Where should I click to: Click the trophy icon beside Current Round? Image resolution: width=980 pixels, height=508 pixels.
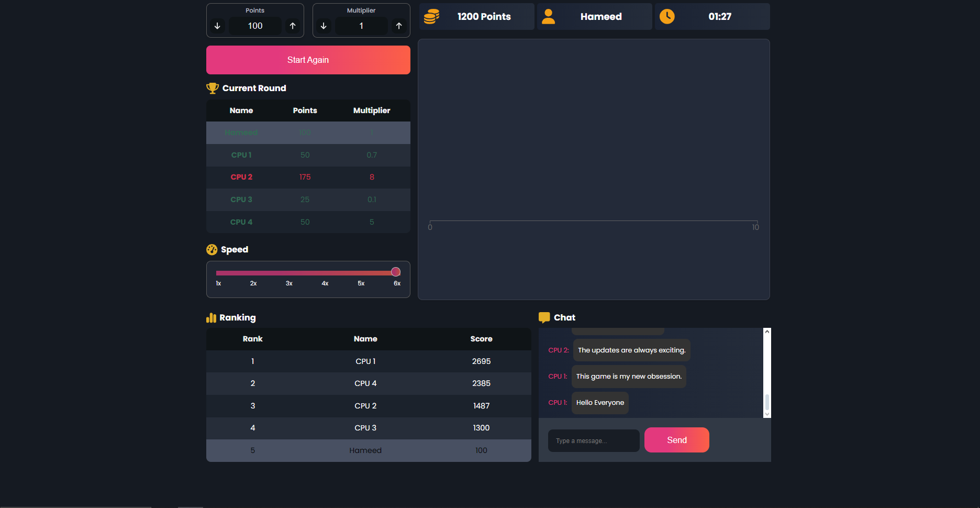coord(212,88)
